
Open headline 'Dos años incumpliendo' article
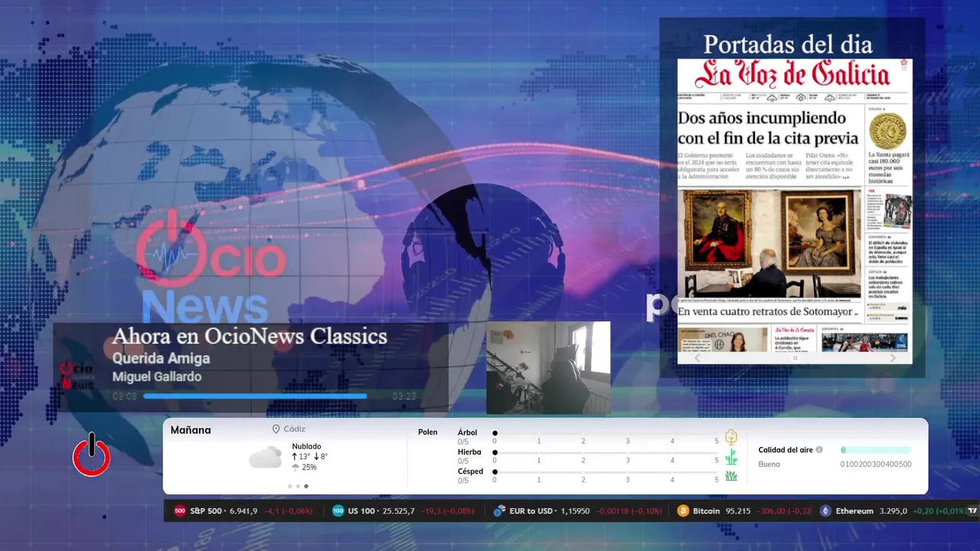pyautogui.click(x=768, y=128)
